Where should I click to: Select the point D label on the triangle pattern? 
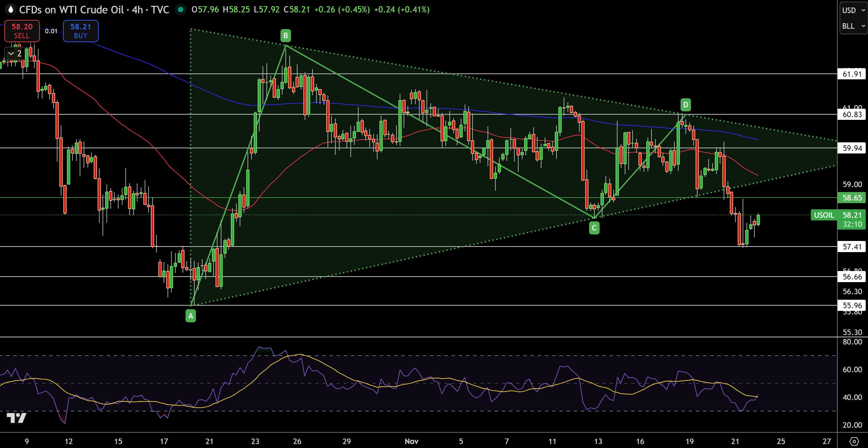pos(686,105)
